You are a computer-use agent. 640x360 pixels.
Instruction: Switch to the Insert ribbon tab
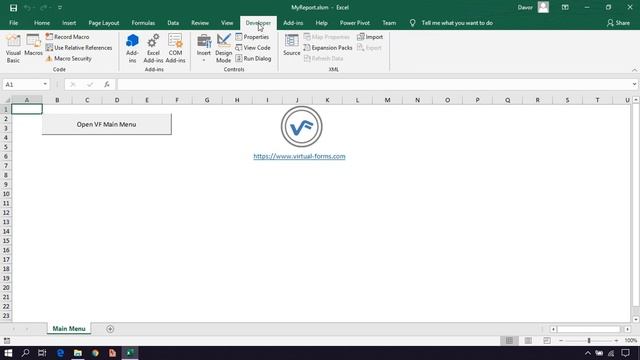tap(69, 23)
